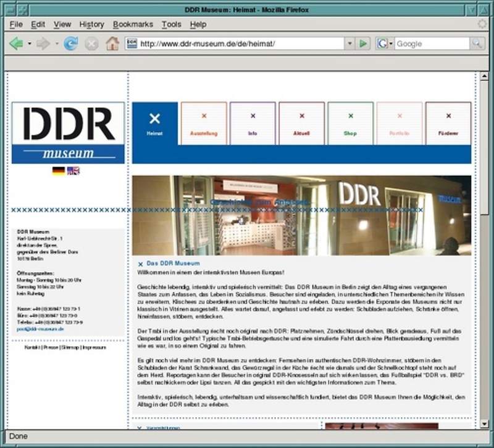The width and height of the screenshot is (494, 448).
Task: Reload the page with the blue refresh icon
Action: coord(71,43)
